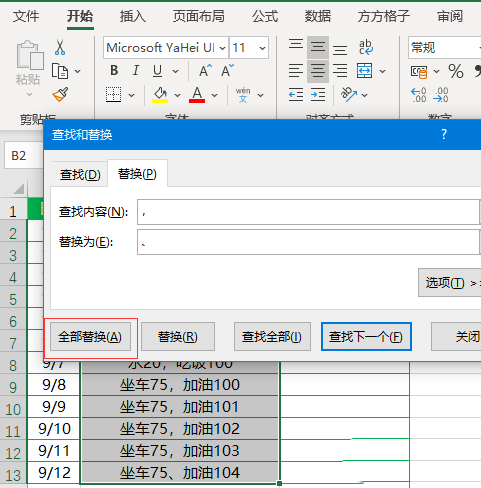Select the Format Painter brush icon
The image size is (481, 488).
[x=61, y=95]
